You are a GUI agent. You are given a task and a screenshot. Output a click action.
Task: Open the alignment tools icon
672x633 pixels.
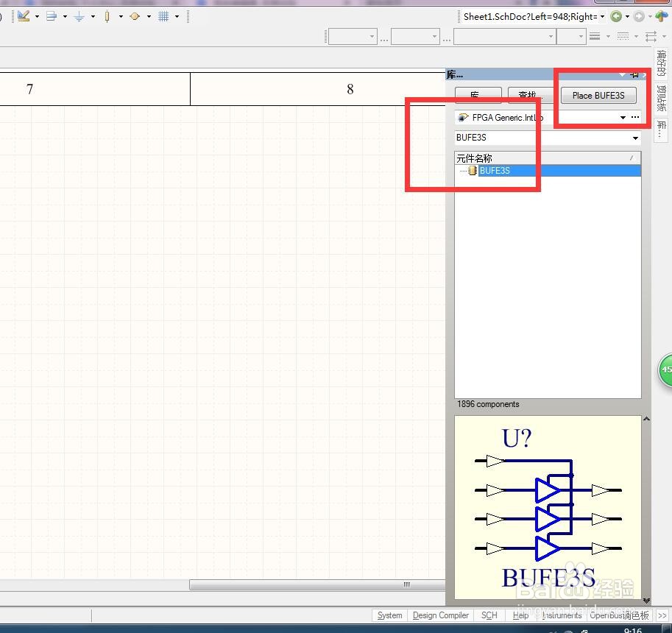click(x=52, y=16)
